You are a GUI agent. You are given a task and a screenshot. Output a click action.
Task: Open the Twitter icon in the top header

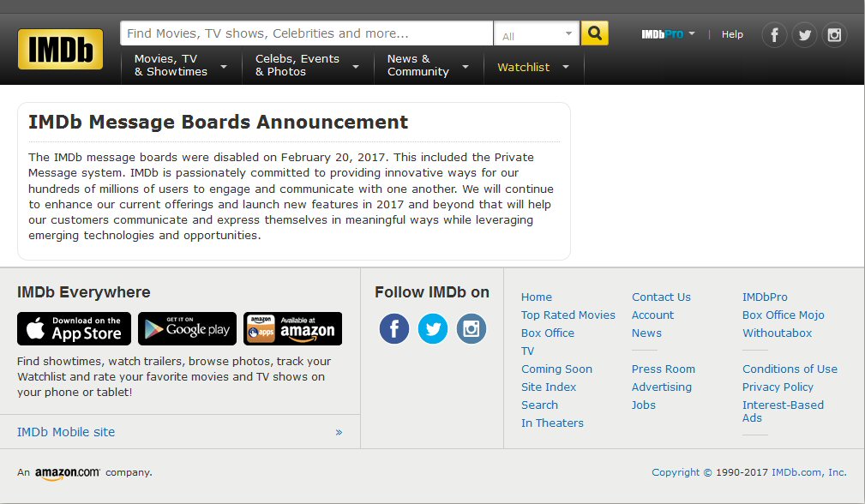(804, 34)
